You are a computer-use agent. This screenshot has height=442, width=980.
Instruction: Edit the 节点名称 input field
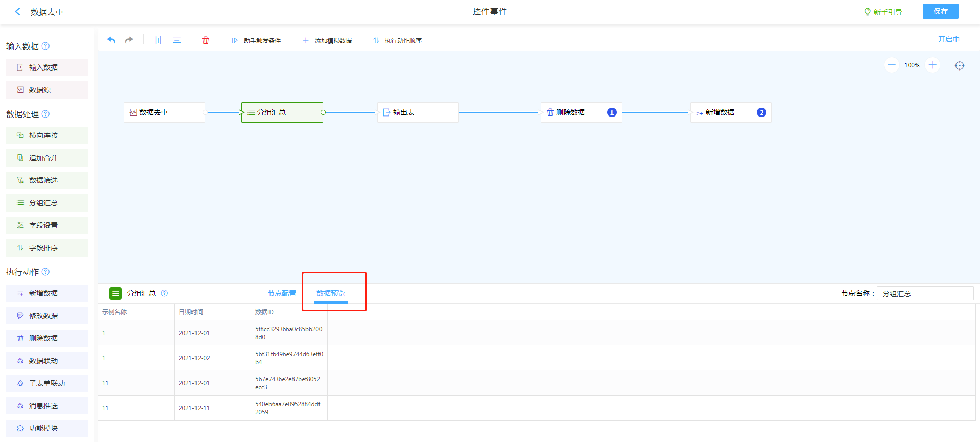click(x=925, y=293)
